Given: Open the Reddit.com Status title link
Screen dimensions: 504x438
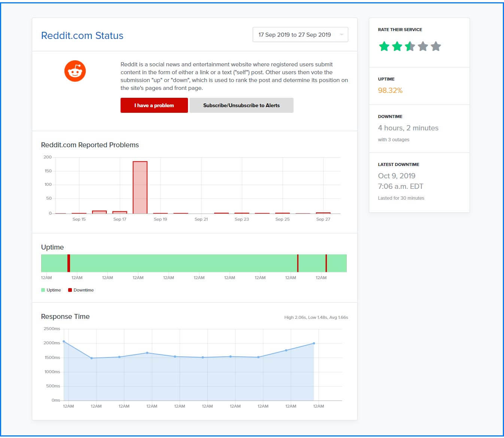Looking at the screenshot, I should (x=82, y=36).
